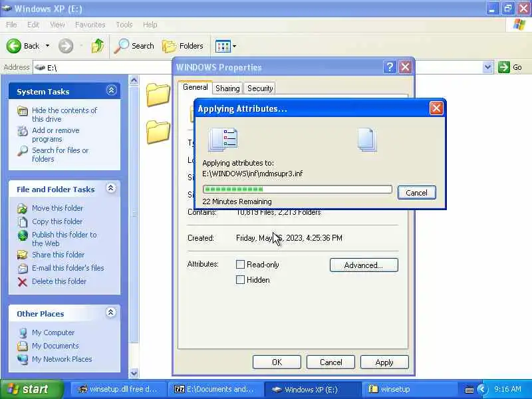The image size is (532, 399).
Task: Open My Network Places link
Action: 62,359
